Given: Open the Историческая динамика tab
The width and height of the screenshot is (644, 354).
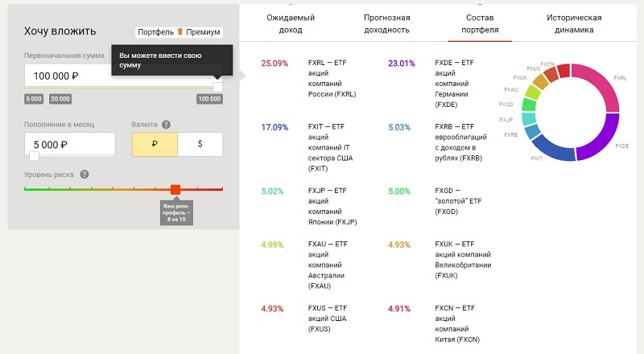Looking at the screenshot, I should click(x=574, y=23).
